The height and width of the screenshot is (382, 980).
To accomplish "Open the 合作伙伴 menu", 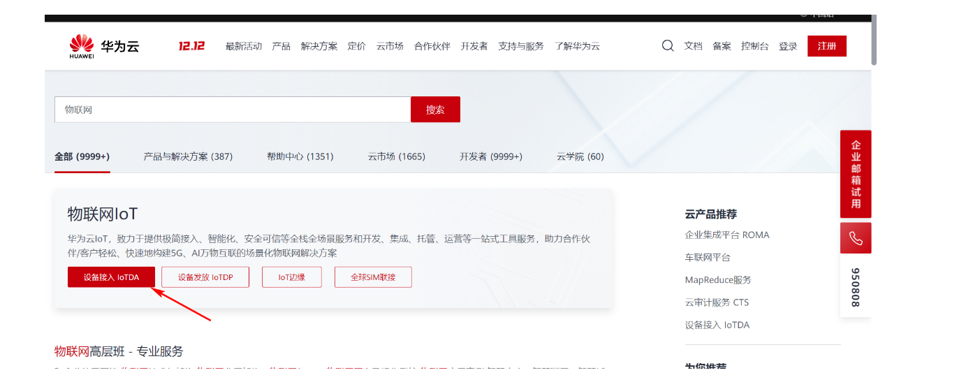I will click(432, 46).
